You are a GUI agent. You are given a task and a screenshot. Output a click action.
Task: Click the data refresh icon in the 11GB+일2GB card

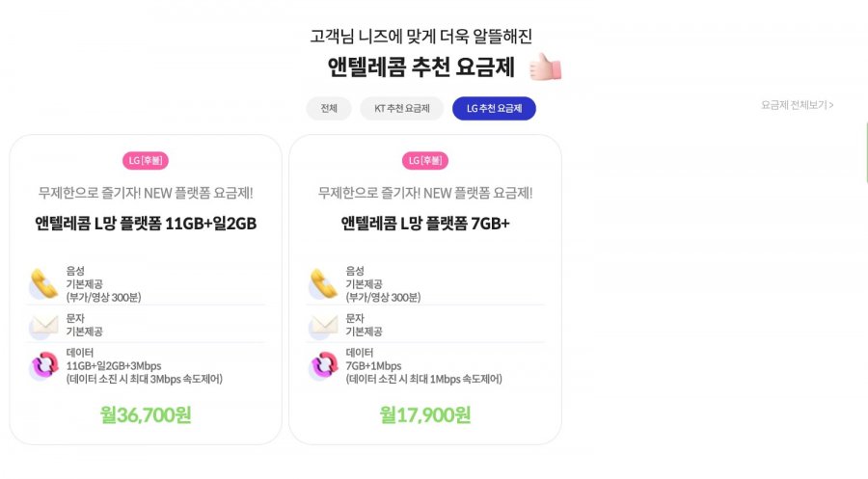coord(43,365)
